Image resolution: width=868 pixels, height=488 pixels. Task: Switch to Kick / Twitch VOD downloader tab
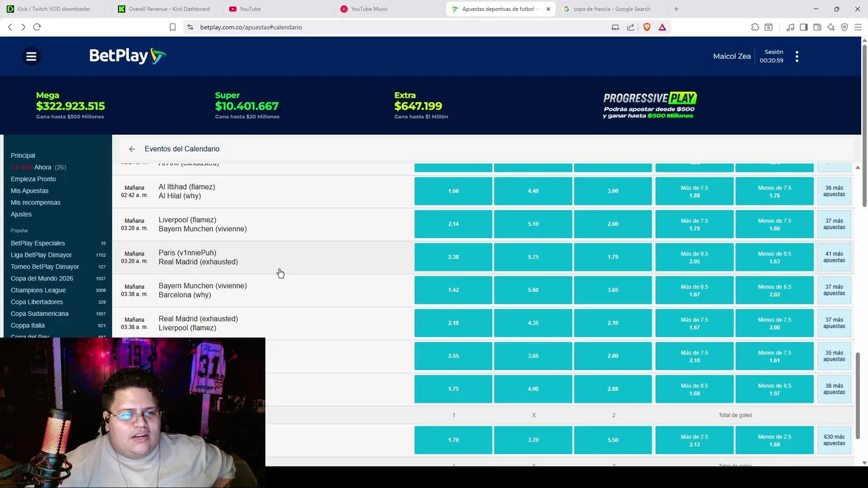[x=55, y=9]
